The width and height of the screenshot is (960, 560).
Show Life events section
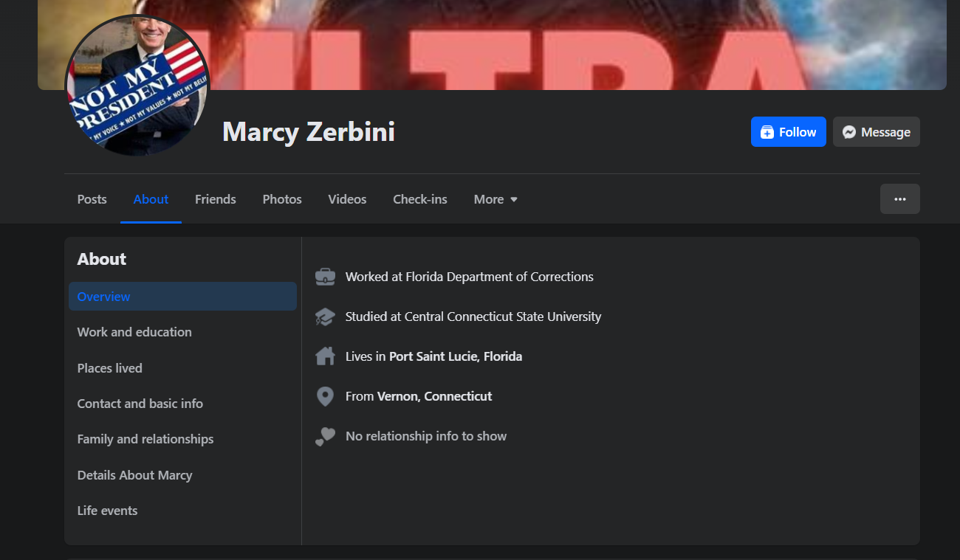(182, 511)
